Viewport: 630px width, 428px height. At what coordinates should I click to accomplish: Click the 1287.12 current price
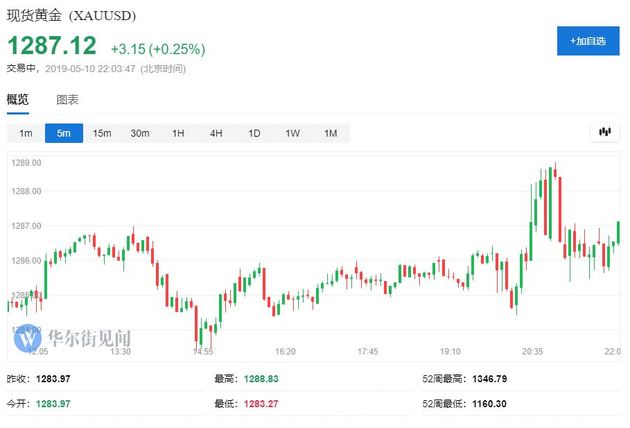point(52,45)
